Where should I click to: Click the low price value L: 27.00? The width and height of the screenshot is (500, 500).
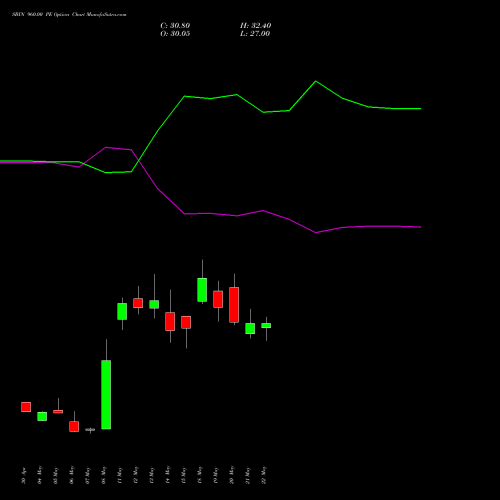(255, 34)
